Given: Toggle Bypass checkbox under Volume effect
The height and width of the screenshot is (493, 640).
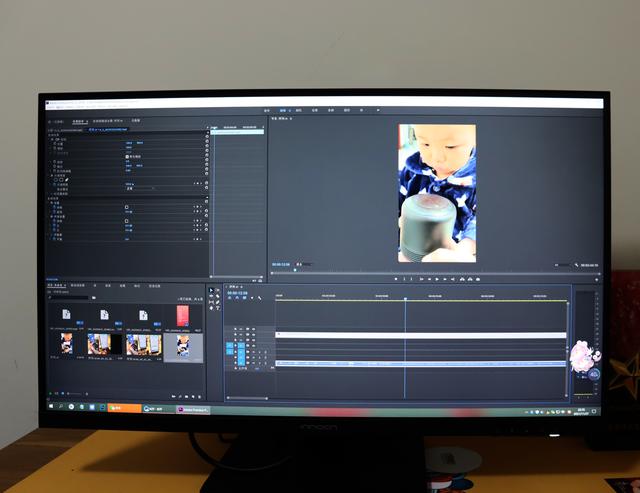Looking at the screenshot, I should [x=127, y=207].
